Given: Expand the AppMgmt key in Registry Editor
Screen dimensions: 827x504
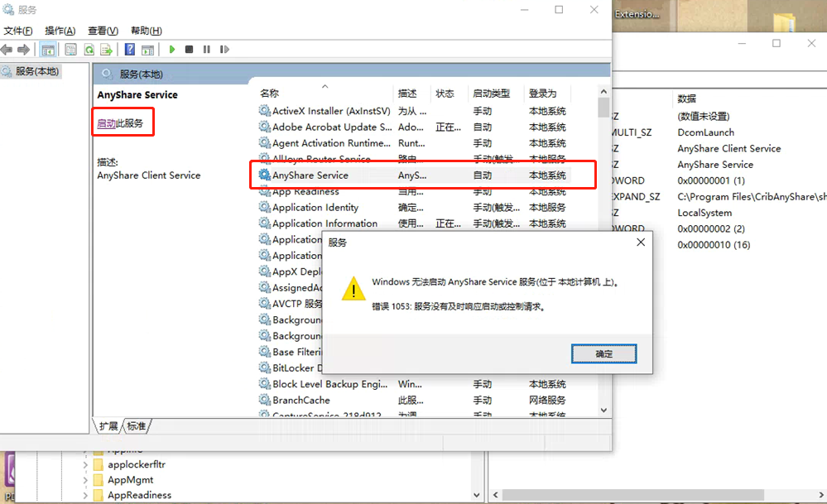Looking at the screenshot, I should [85, 480].
